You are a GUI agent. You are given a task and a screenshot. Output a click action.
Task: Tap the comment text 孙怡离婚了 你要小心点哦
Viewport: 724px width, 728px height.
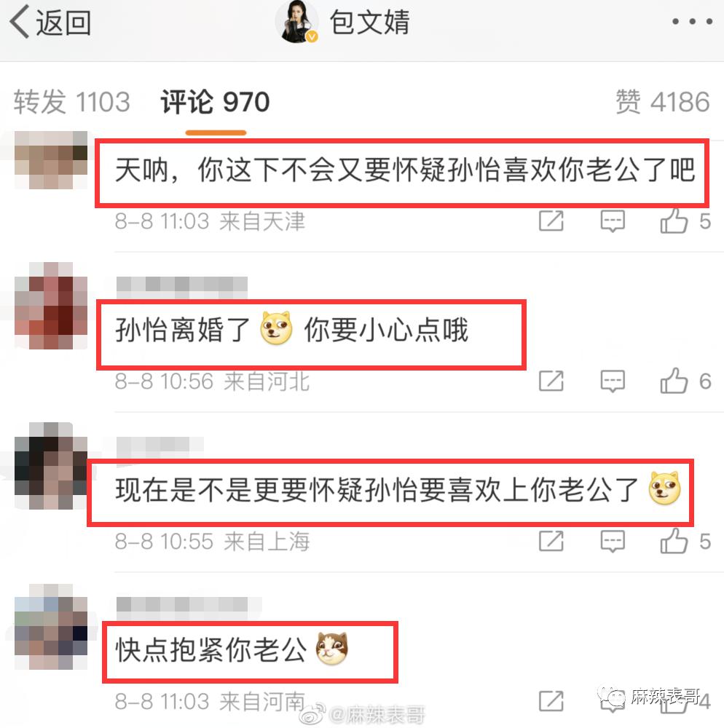click(x=291, y=330)
